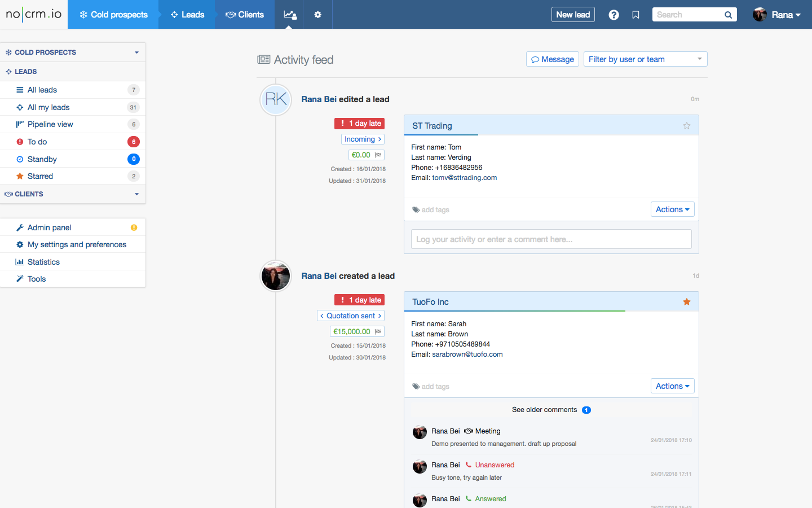Click add tags on TuoFo Inc
This screenshot has width=812, height=508.
435,387
